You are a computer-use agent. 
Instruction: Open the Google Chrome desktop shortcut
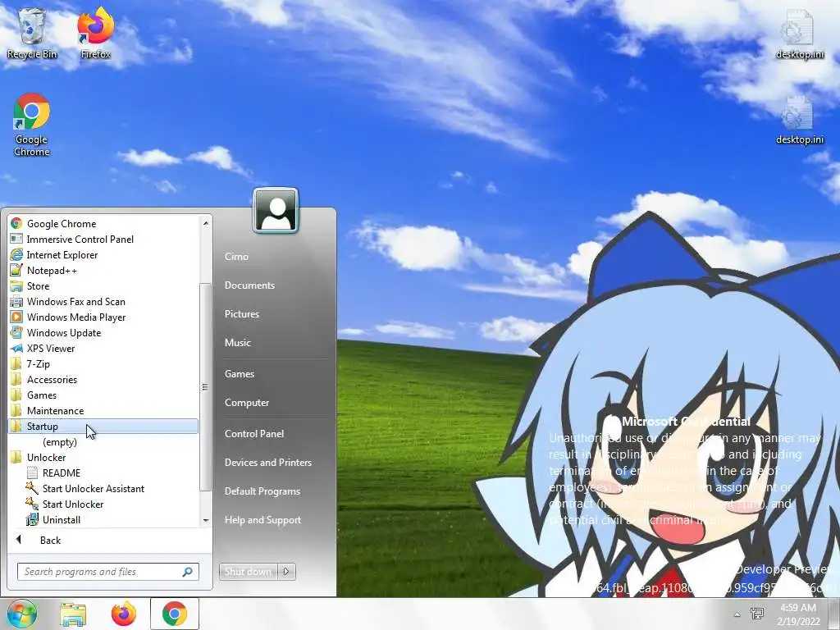click(32, 125)
